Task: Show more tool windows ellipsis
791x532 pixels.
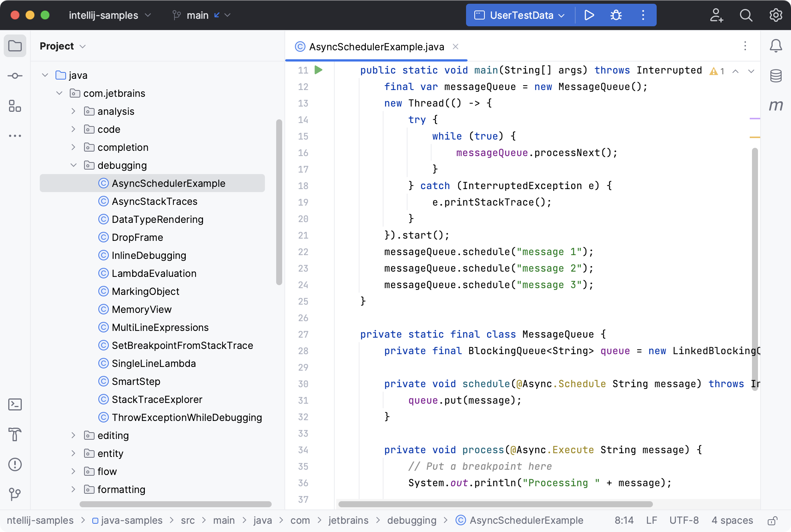Action: (15, 136)
